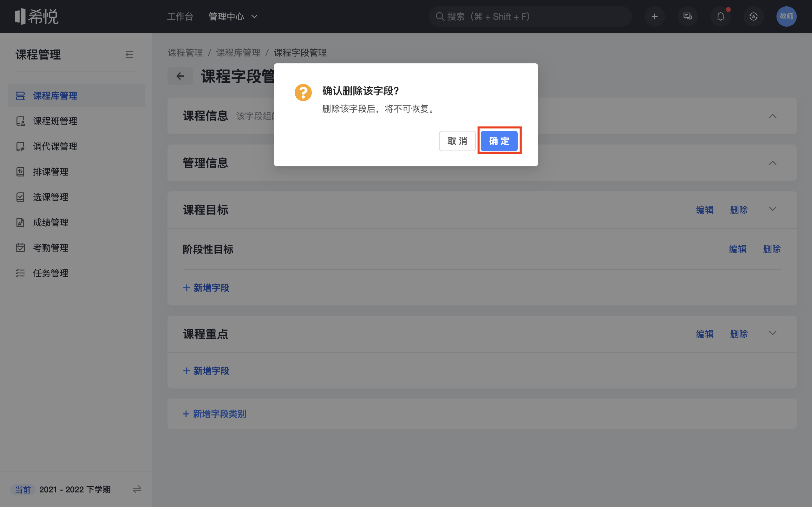Collapse the 课程重点 section chevron

tap(772, 333)
